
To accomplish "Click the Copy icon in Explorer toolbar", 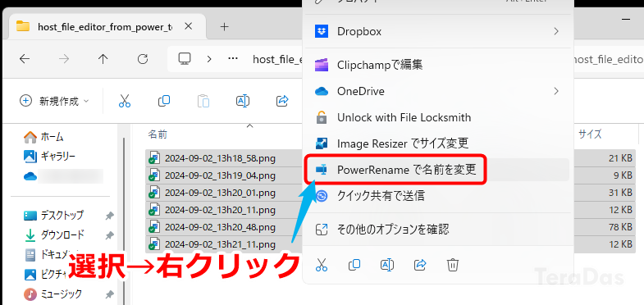I will (164, 101).
